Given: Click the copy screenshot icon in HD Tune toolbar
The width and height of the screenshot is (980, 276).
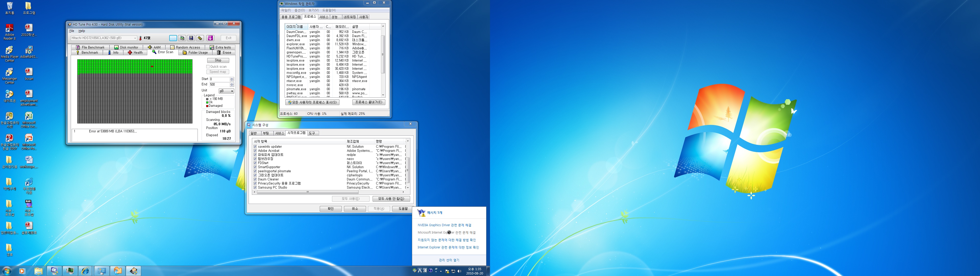Looking at the screenshot, I should 182,38.
